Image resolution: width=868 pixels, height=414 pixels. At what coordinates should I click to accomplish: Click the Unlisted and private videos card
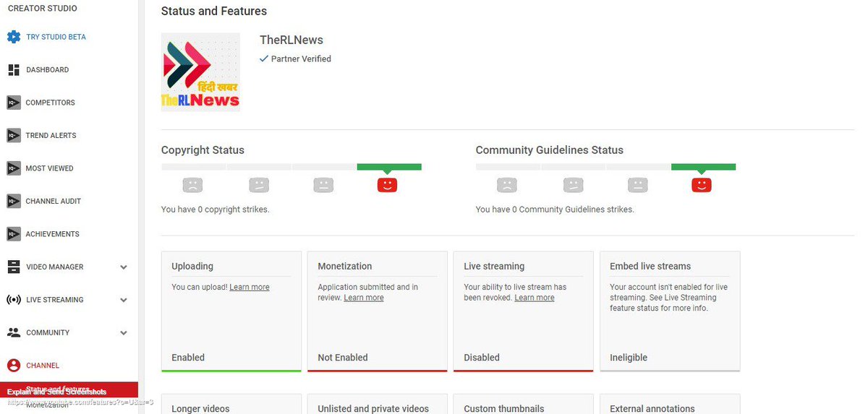[378, 404]
